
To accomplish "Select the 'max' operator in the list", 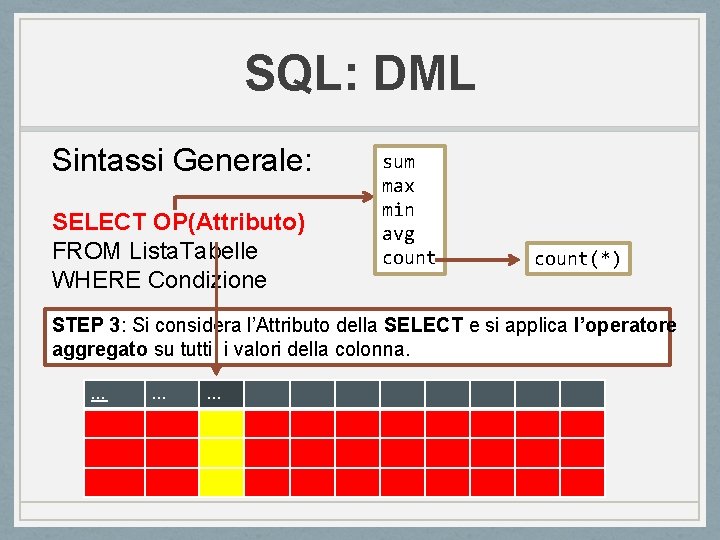I will [x=398, y=186].
